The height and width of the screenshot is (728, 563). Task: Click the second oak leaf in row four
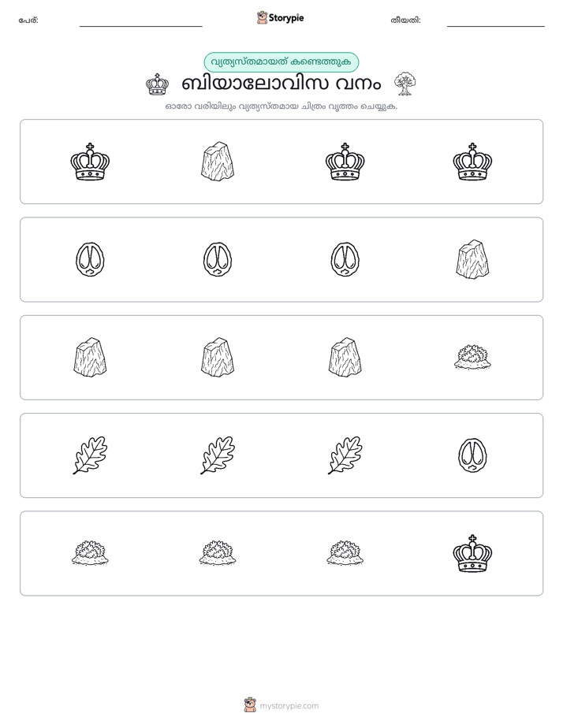click(x=218, y=455)
